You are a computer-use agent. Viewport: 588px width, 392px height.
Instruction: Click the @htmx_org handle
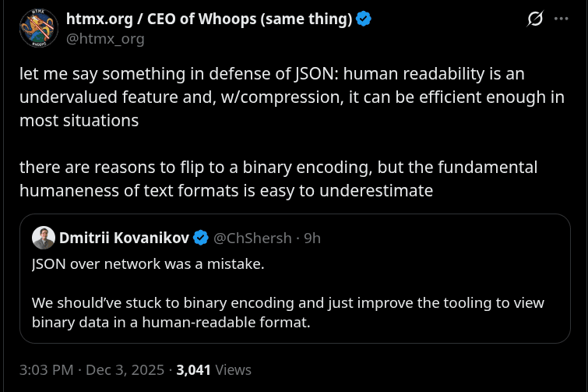(104, 38)
